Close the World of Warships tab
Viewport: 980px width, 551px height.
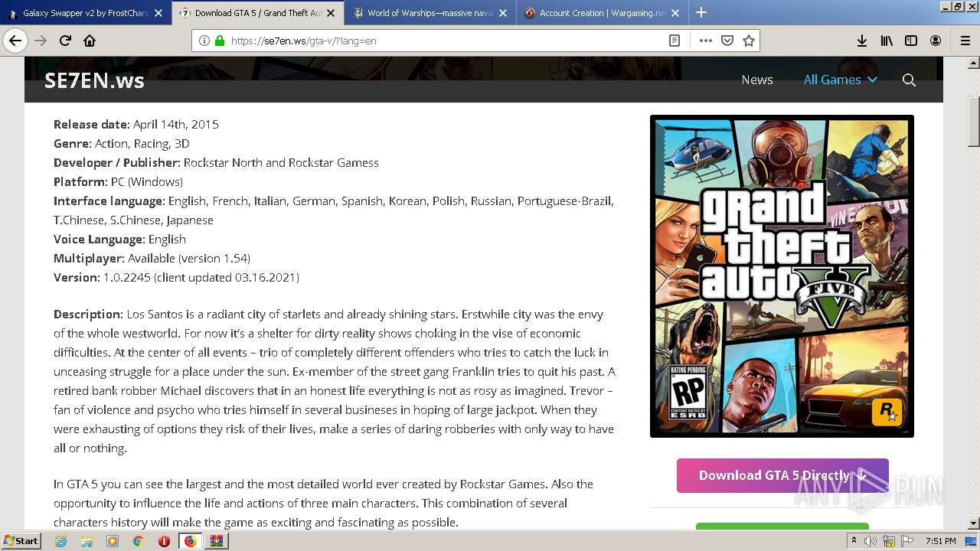pyautogui.click(x=503, y=13)
